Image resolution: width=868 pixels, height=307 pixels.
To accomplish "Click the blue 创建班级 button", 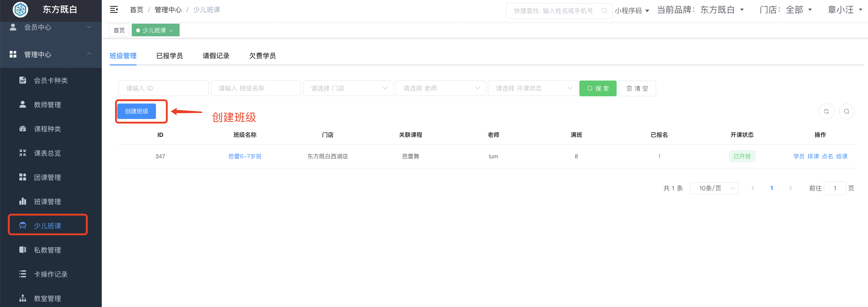I will click(137, 111).
